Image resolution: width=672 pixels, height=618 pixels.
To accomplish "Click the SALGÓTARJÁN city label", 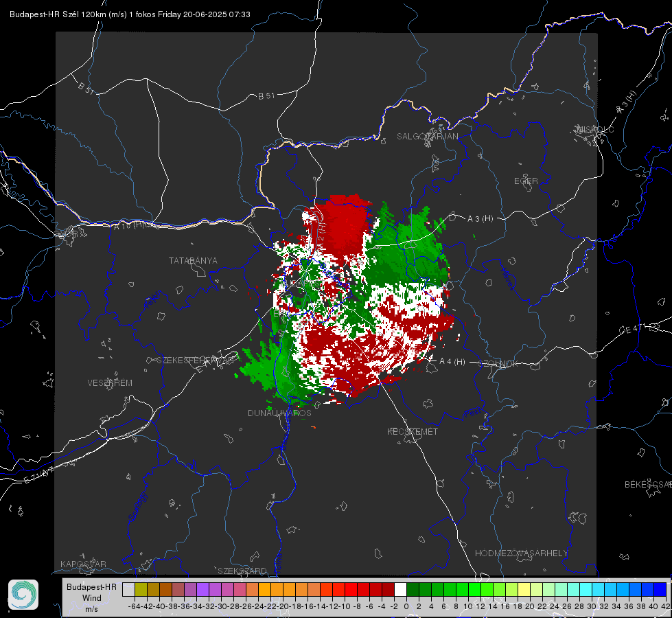I will click(427, 137).
